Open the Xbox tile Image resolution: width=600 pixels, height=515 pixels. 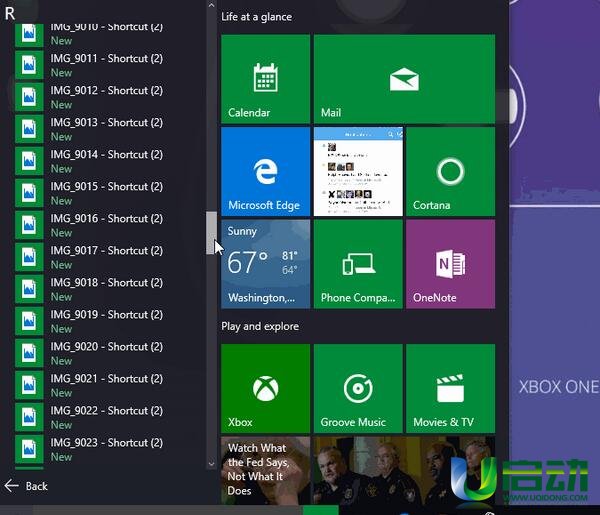click(266, 388)
